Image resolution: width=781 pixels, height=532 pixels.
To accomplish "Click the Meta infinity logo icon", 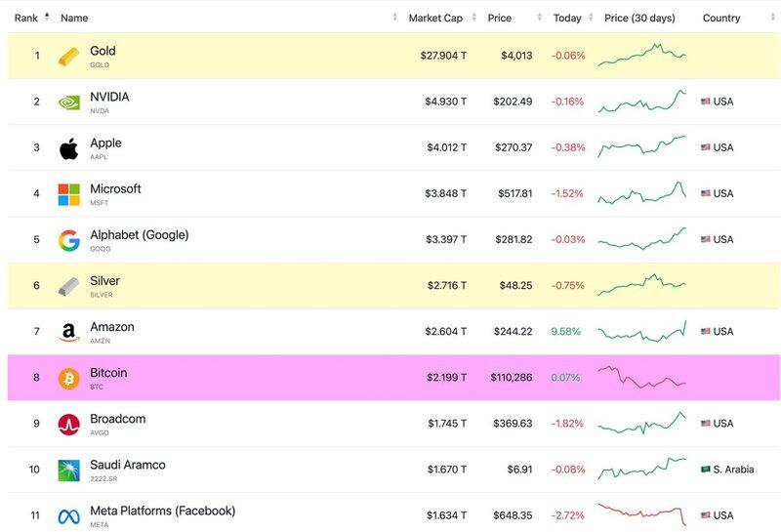I will [x=68, y=516].
